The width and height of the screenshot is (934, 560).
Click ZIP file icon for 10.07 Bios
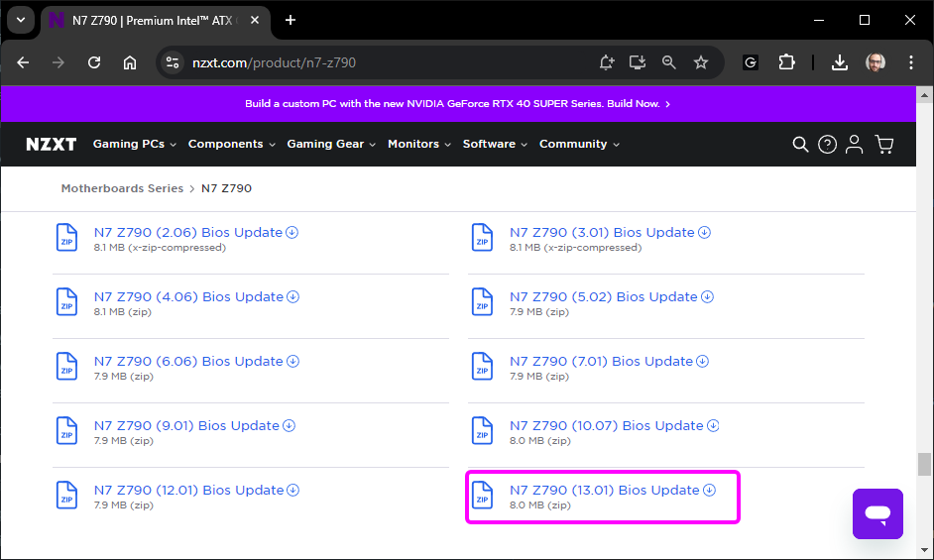pos(483,431)
